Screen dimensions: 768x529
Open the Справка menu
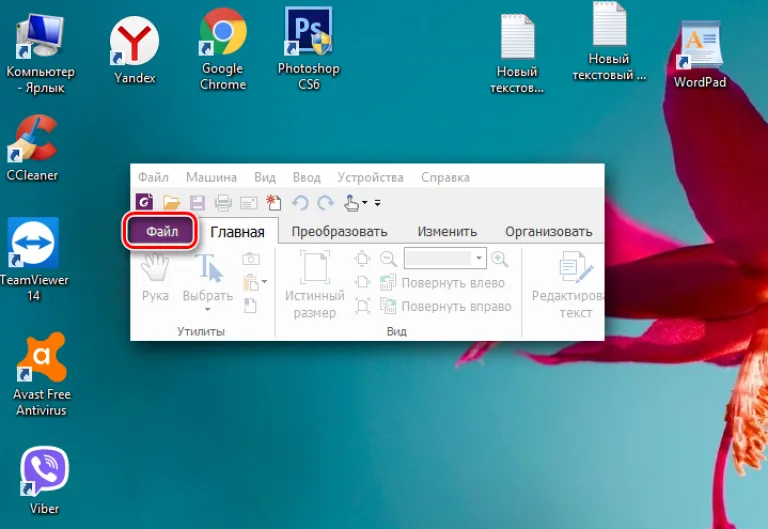[445, 177]
